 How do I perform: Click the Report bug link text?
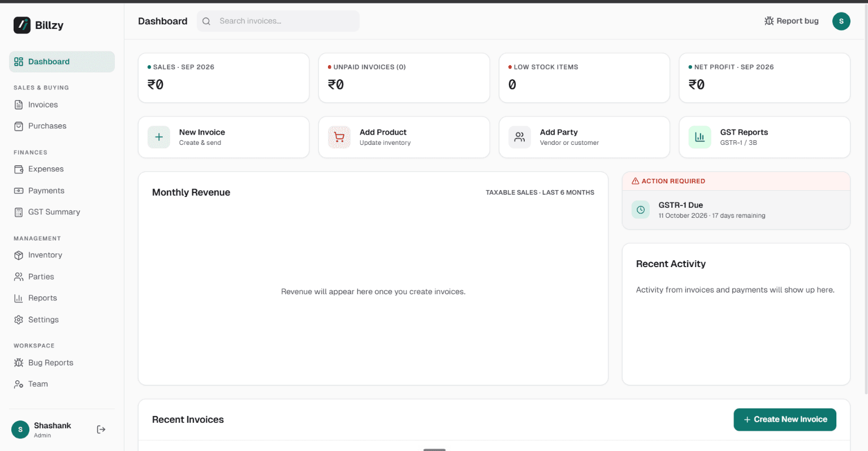pos(797,21)
